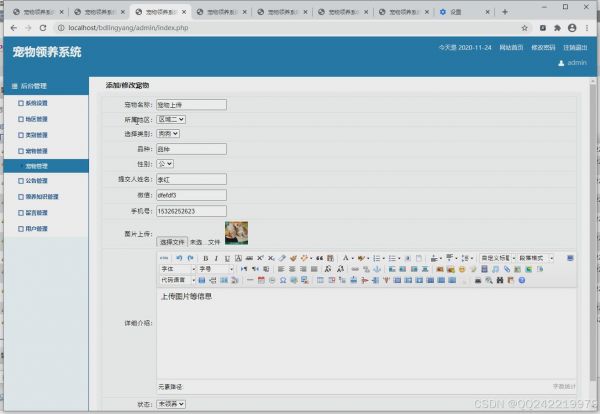Click 注销退出 to log out
Viewport: 600px width, 414px height.
[x=575, y=47]
